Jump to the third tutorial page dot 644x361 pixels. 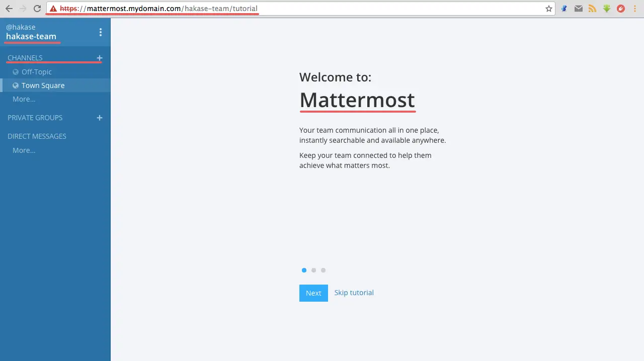pos(323,270)
